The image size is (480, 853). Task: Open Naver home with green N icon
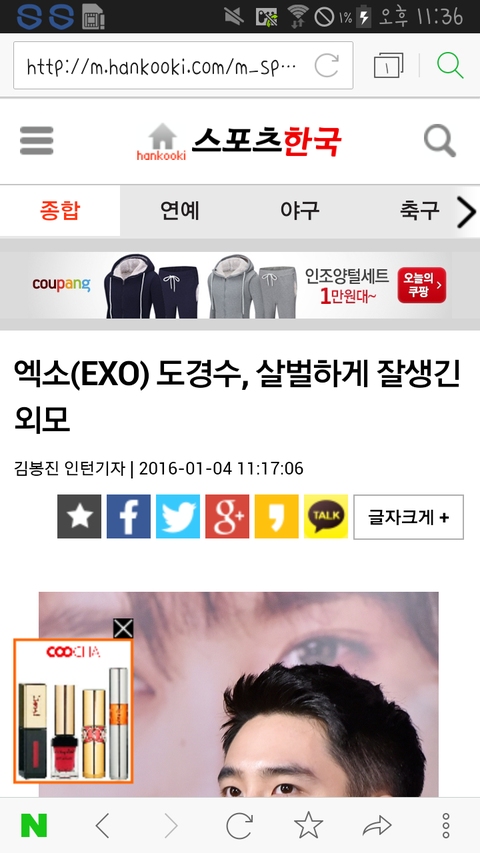click(x=34, y=826)
